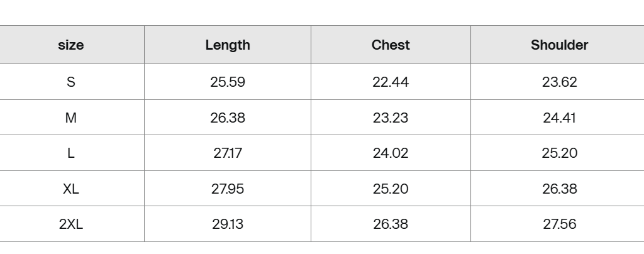Click length value 25.59 for size S
Image resolution: width=644 pixels, height=254 pixels.
click(228, 82)
